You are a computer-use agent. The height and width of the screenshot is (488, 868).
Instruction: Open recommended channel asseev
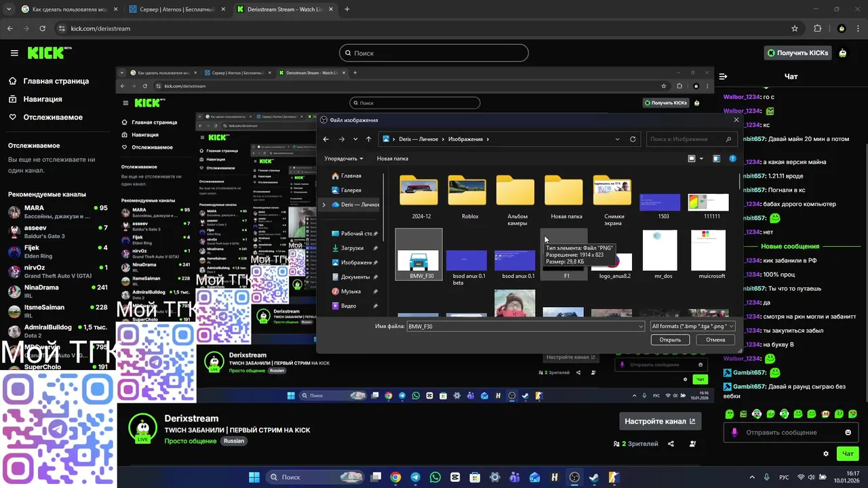(58, 231)
